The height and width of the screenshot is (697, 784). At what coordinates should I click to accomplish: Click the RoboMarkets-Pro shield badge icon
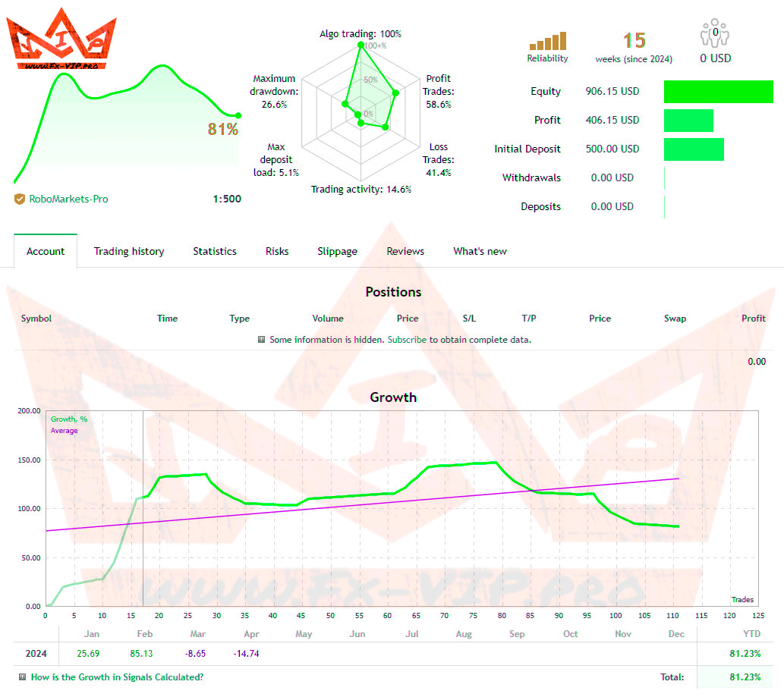click(20, 199)
